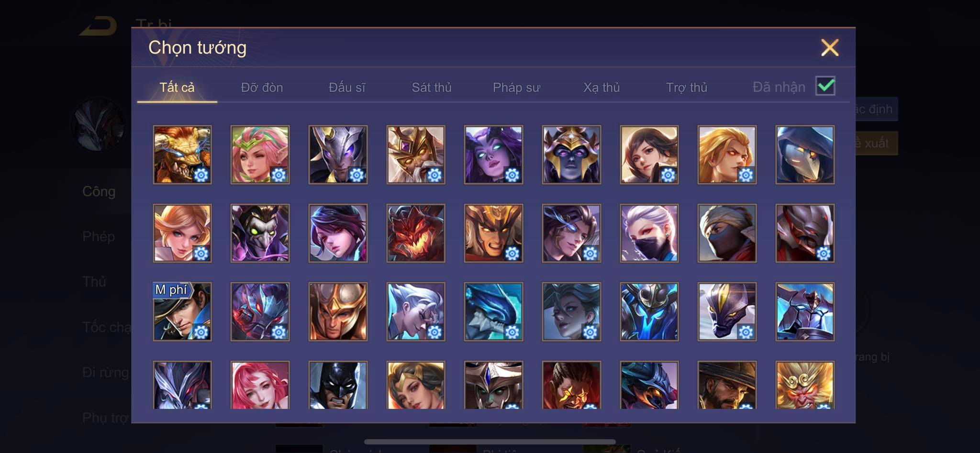Select the lion beast hero portrait
980x453 pixels.
182,155
